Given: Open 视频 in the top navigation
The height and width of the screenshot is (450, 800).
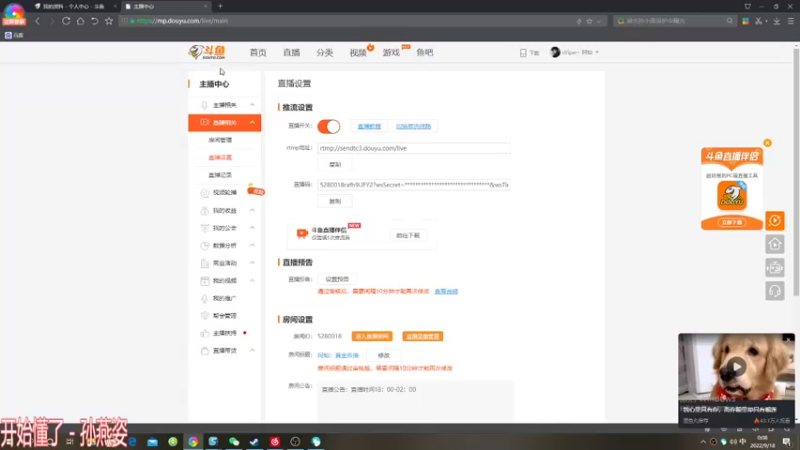Looking at the screenshot, I should [x=358, y=53].
